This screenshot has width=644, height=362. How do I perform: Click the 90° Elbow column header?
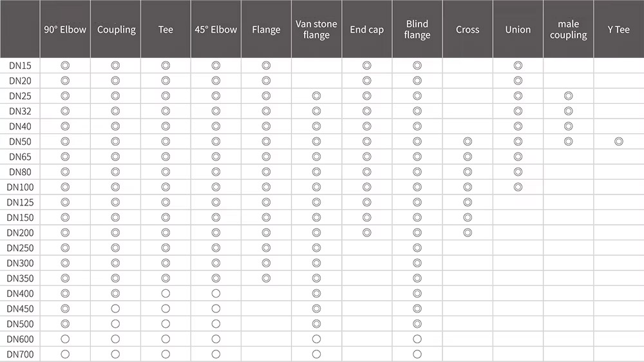[65, 30]
